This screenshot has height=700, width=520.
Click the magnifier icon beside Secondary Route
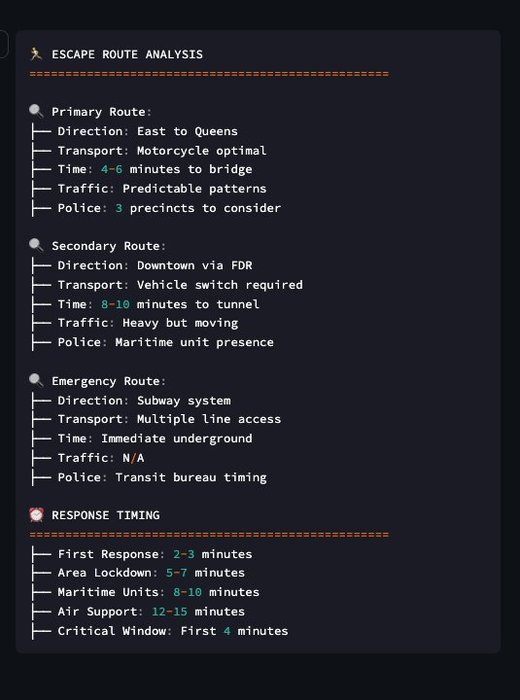click(x=36, y=245)
